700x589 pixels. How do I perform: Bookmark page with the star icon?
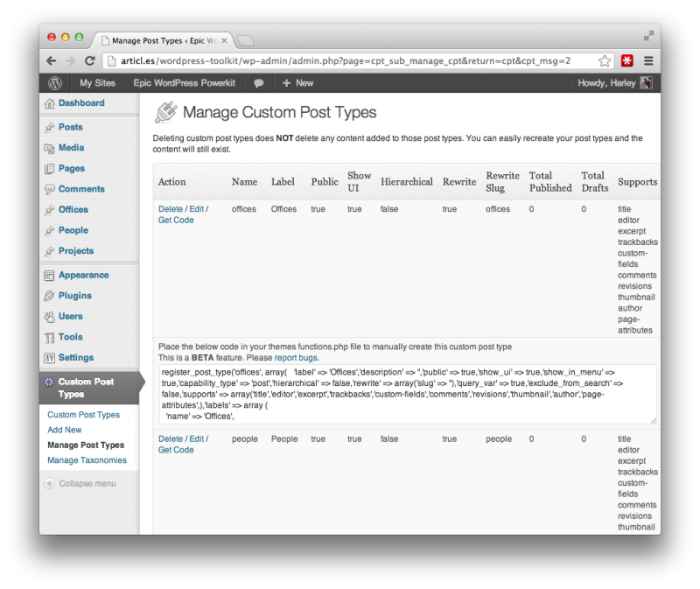pyautogui.click(x=605, y=60)
